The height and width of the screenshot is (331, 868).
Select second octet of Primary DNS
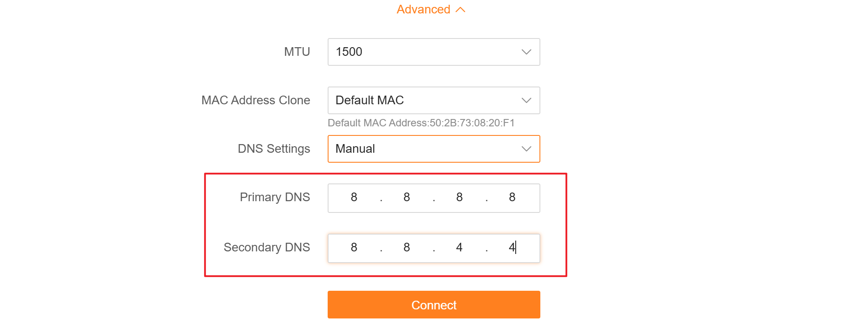coord(407,198)
